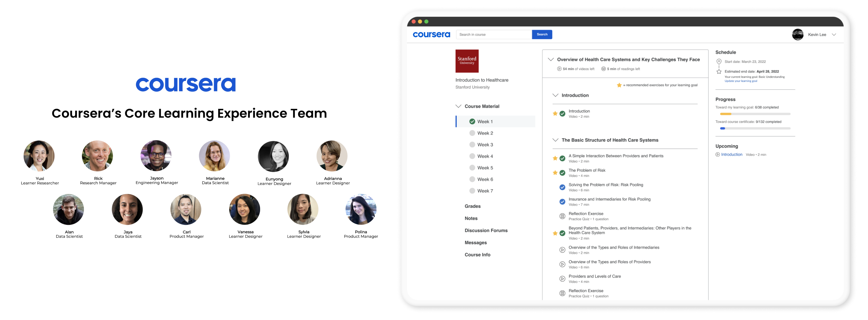This screenshot has height=320, width=868.
Task: Click the Update your learning goal link
Action: coord(741,81)
